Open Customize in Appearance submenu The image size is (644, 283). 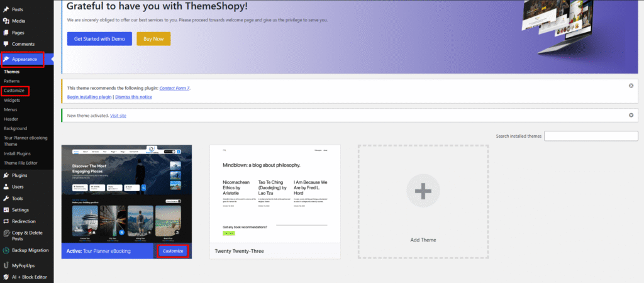pyautogui.click(x=14, y=91)
